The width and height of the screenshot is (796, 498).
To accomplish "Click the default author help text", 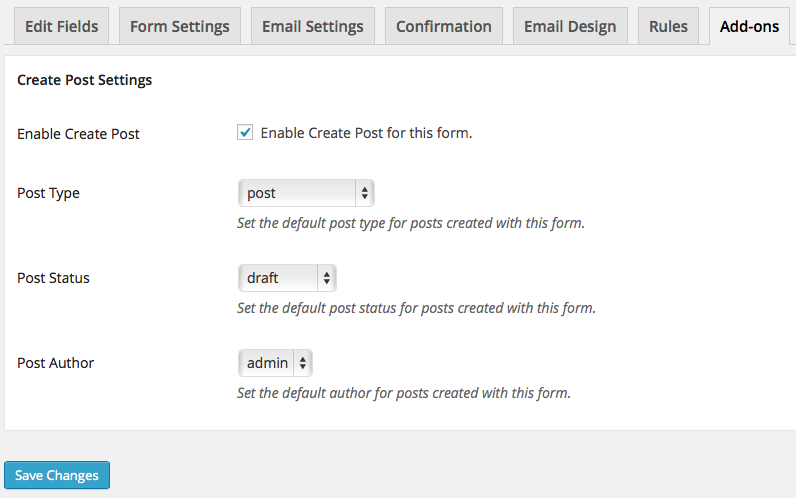I will pyautogui.click(x=403, y=393).
